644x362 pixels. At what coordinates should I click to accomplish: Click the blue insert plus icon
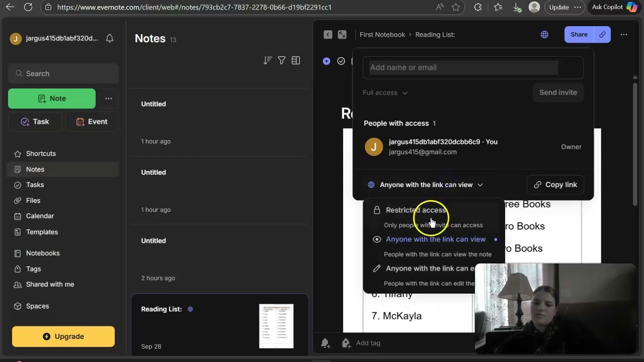pos(327,61)
